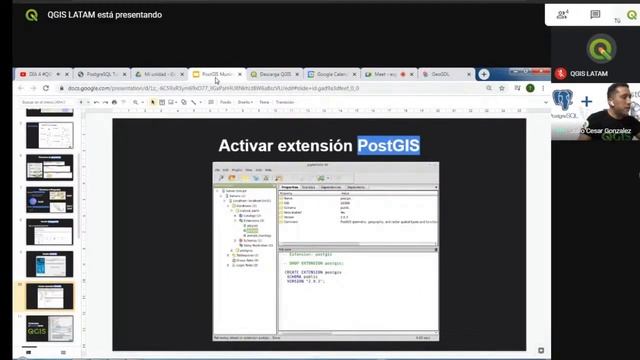
Task: Click the zoom magnifier in address bar
Action: (489, 88)
